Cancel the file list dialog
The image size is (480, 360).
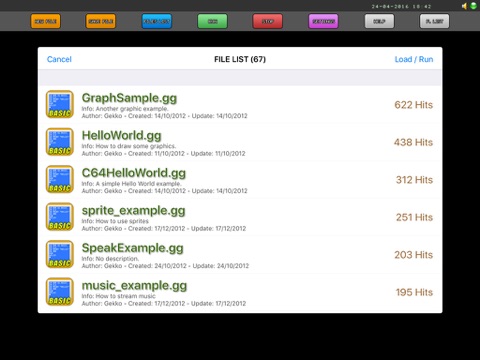(59, 59)
